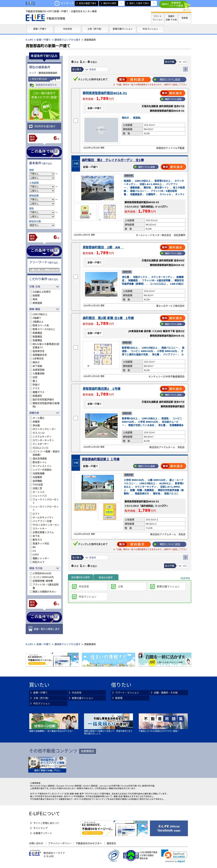Screen dimensions: 217x868
Task: Click the E-LIFE logo in the header
Action: (x=35, y=17)
